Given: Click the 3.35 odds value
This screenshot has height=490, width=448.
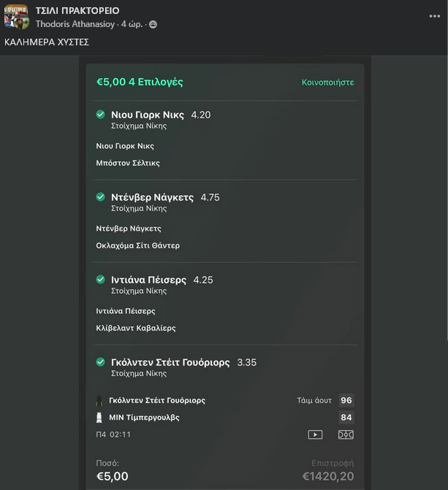Looking at the screenshot, I should point(247,362).
